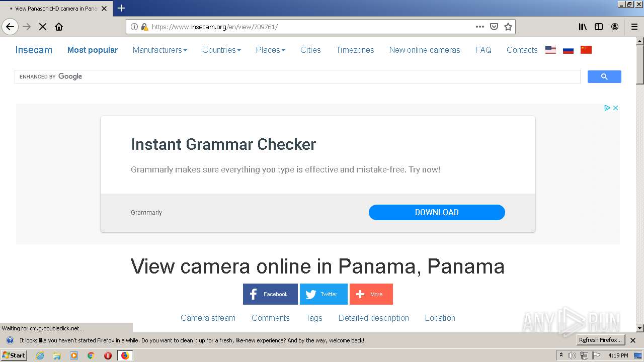Viewport: 644px width, 362px height.
Task: Open the Firefox account icon
Action: tap(615, 27)
